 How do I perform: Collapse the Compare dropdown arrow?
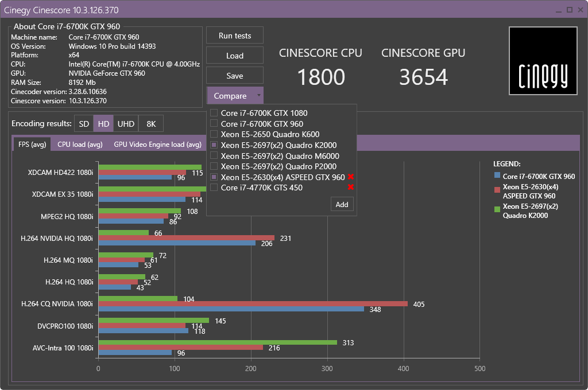pos(259,96)
